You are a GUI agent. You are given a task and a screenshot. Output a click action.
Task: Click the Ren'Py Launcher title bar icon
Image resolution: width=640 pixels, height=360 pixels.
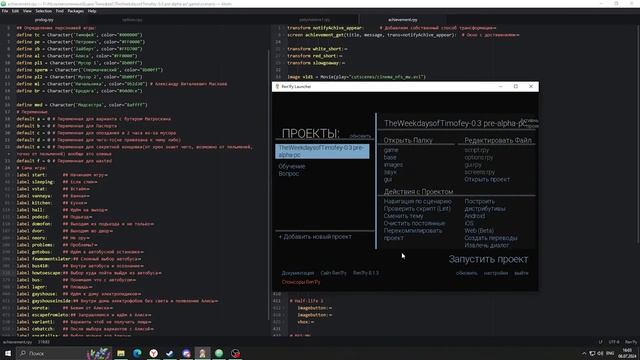(x=277, y=87)
